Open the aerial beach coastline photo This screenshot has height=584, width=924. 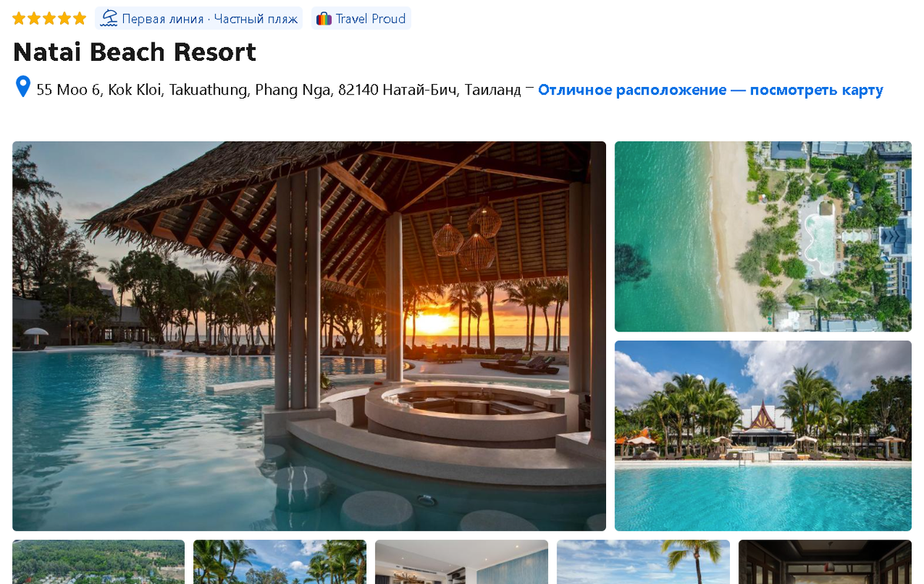pyautogui.click(x=763, y=237)
